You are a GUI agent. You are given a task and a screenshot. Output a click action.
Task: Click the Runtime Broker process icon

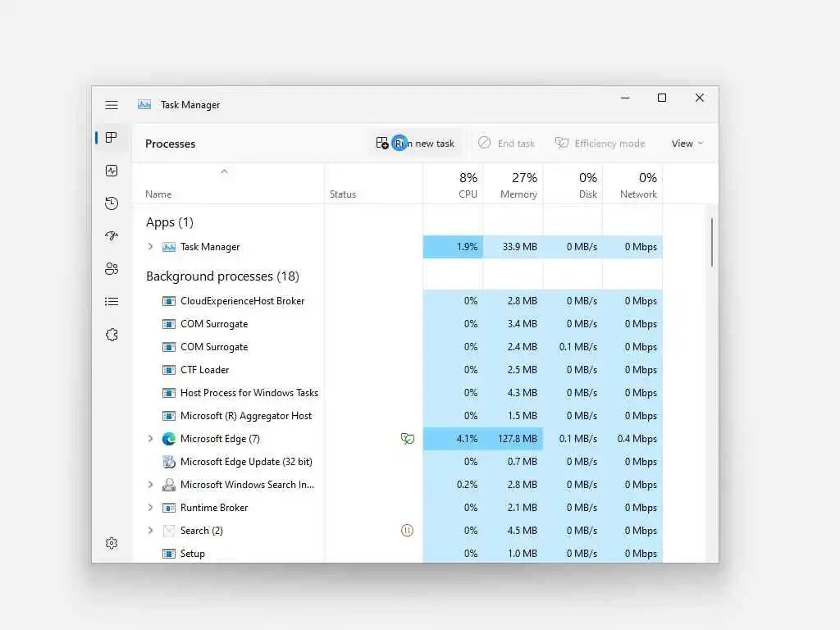pyautogui.click(x=169, y=507)
